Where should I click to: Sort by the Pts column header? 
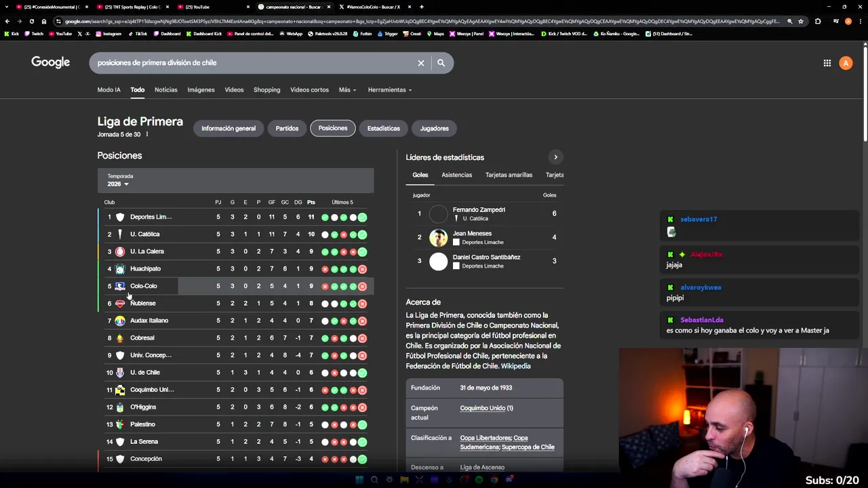(311, 202)
